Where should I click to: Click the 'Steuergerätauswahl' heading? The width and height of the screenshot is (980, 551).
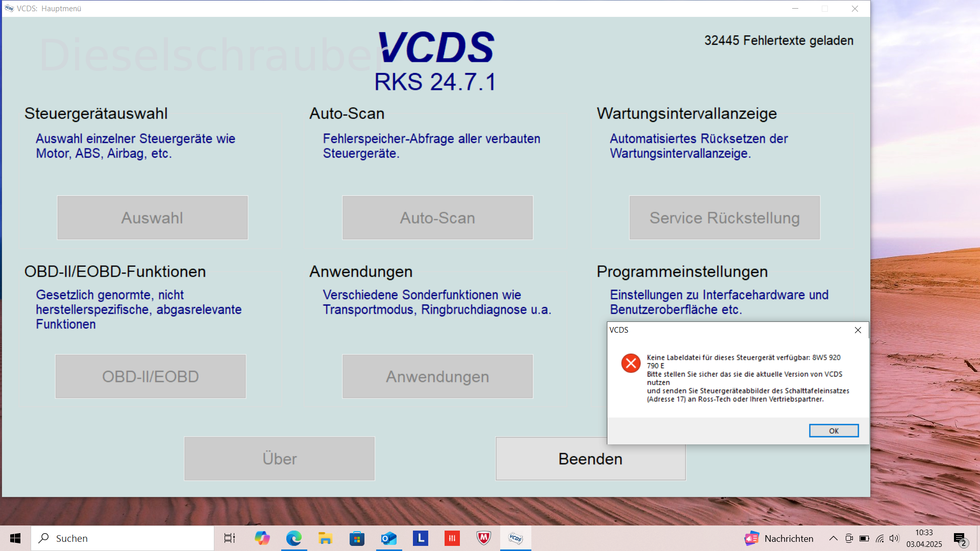pos(96,113)
